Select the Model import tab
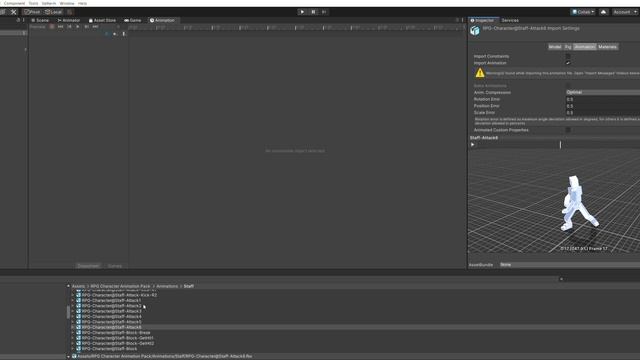Screen dimensions: 640x360 555,47
